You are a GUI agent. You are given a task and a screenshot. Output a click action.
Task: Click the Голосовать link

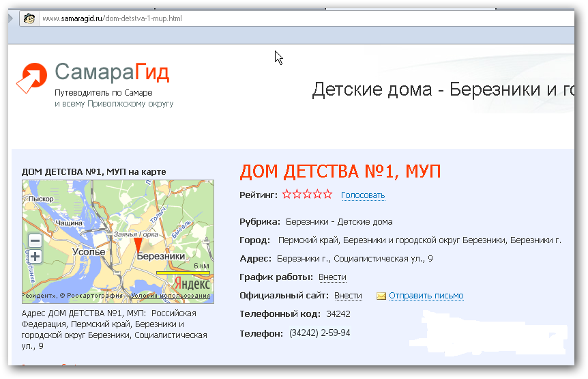pyautogui.click(x=363, y=195)
